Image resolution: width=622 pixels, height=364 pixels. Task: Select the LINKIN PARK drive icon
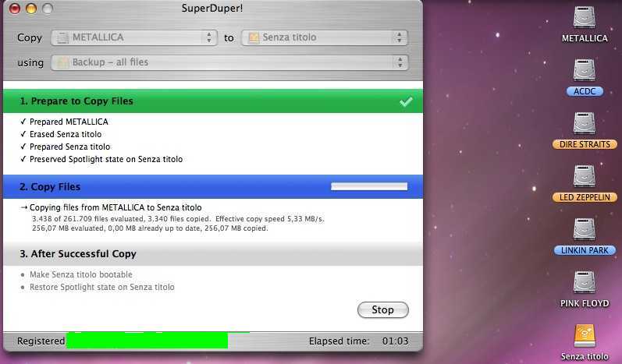click(585, 229)
